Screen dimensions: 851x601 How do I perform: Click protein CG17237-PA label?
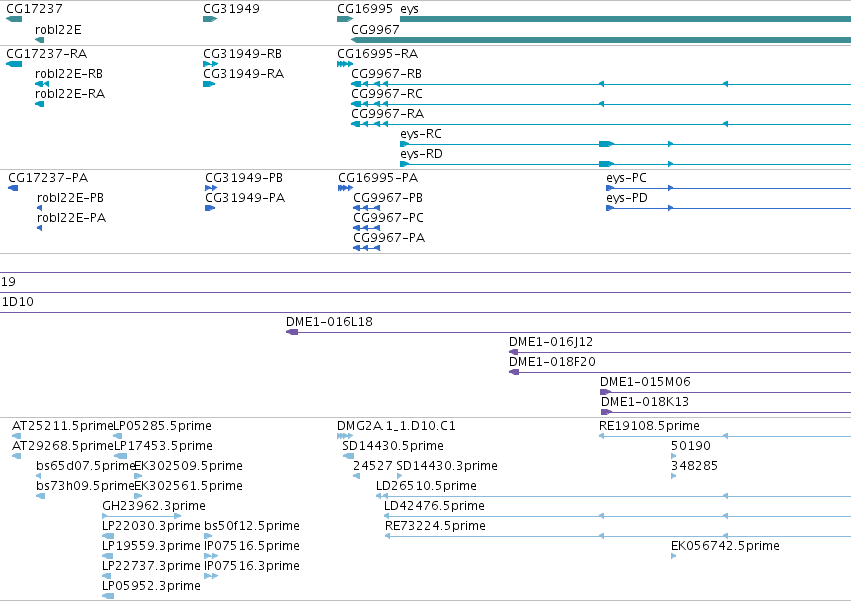48,178
